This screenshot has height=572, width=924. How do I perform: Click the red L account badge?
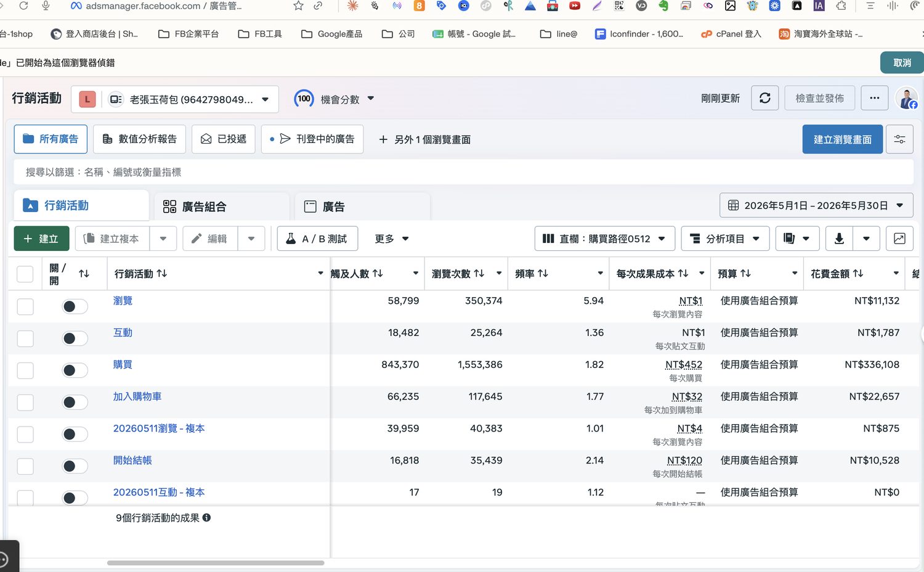coord(87,99)
